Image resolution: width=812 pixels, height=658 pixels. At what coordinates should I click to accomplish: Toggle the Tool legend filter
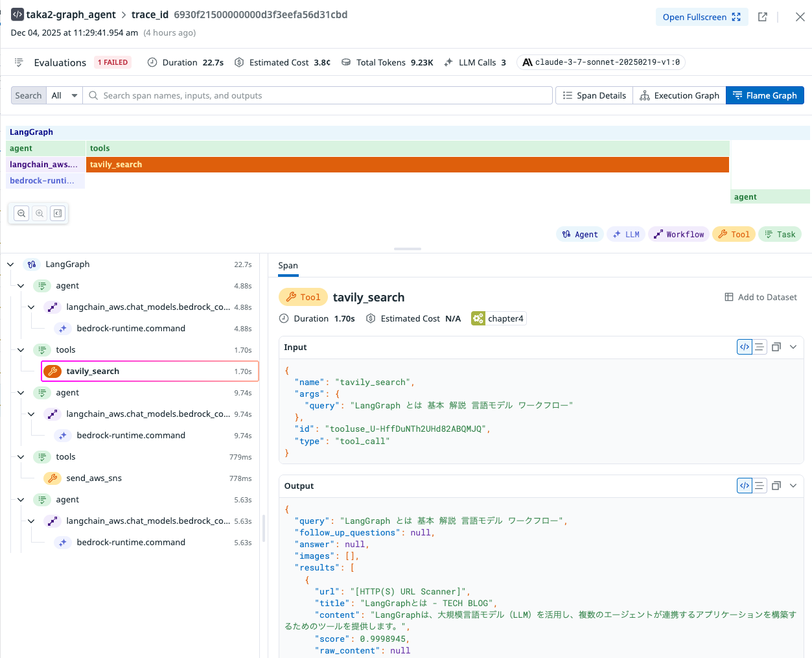[734, 234]
